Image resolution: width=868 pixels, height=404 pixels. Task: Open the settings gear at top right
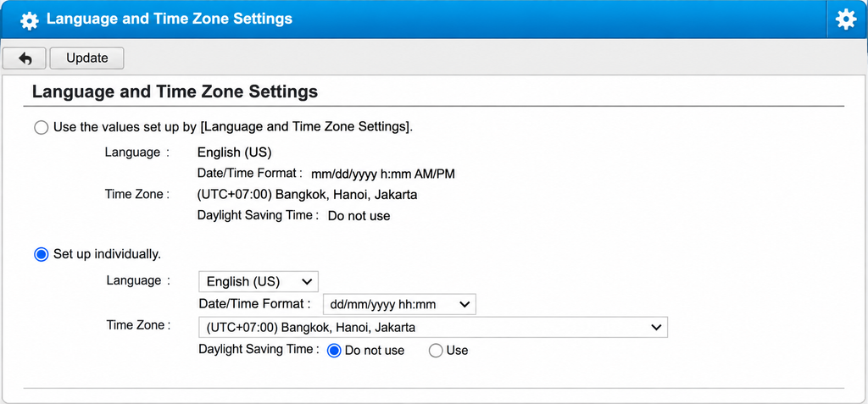click(x=846, y=19)
